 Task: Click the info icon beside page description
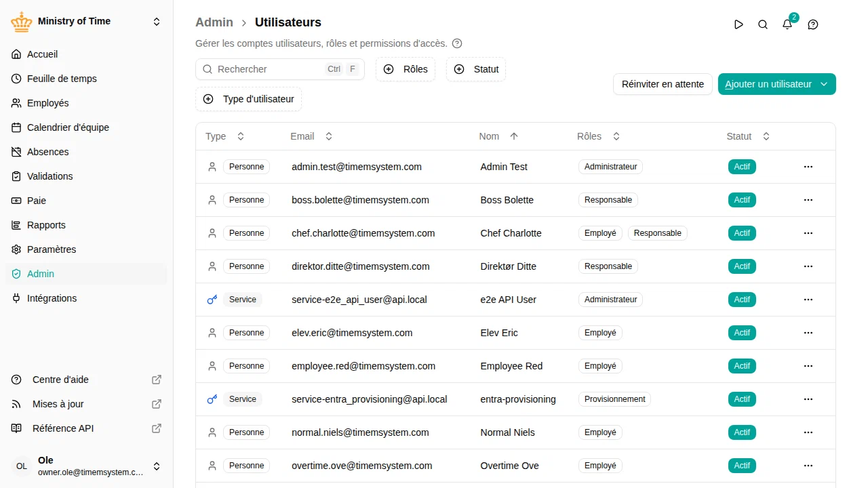pos(457,43)
